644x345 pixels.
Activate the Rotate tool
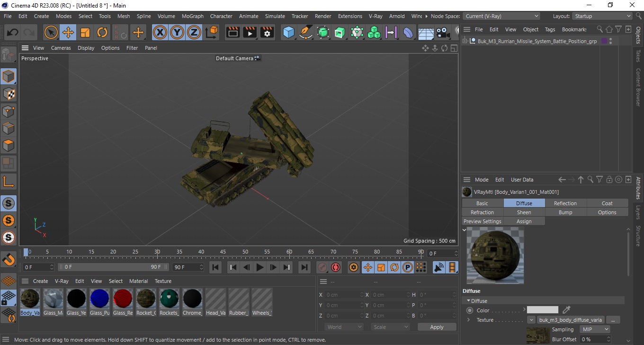[x=102, y=33]
